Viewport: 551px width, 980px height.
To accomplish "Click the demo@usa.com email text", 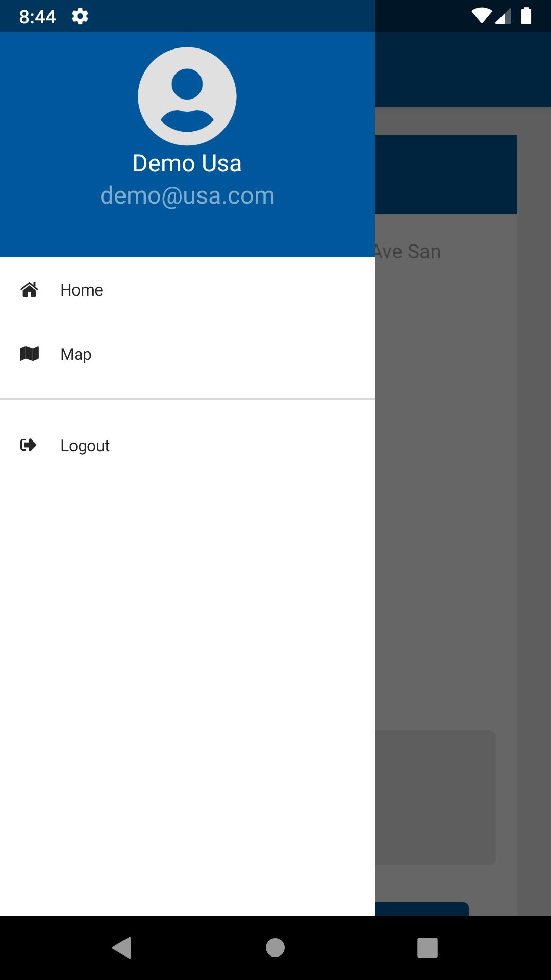I will [187, 195].
